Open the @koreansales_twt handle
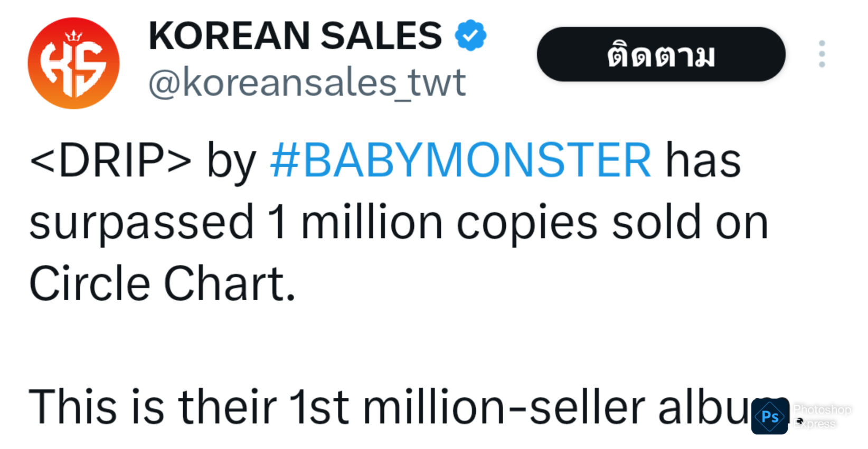The width and height of the screenshot is (868, 449). [307, 83]
